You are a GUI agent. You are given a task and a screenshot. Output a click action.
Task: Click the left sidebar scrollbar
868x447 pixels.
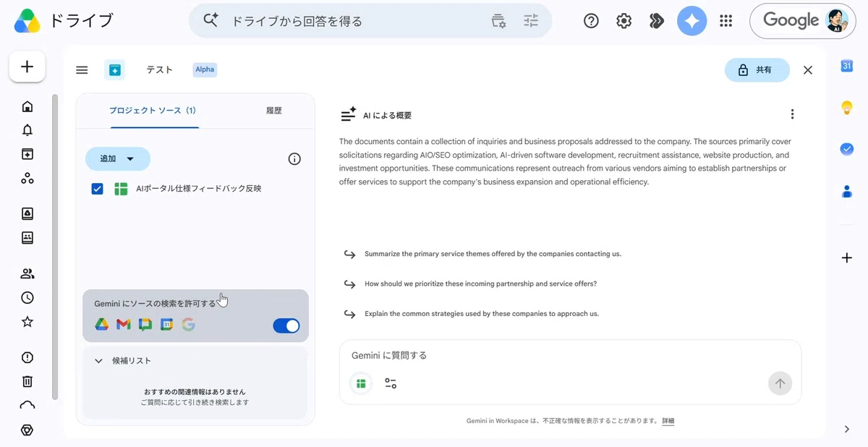pos(54,246)
